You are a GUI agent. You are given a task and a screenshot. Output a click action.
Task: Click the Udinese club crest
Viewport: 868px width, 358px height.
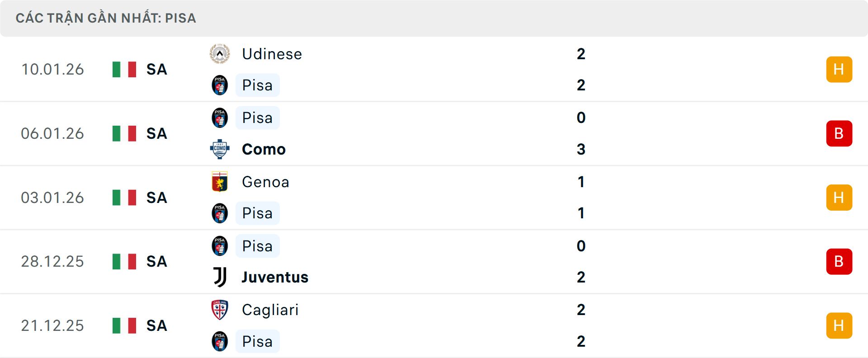tap(220, 54)
